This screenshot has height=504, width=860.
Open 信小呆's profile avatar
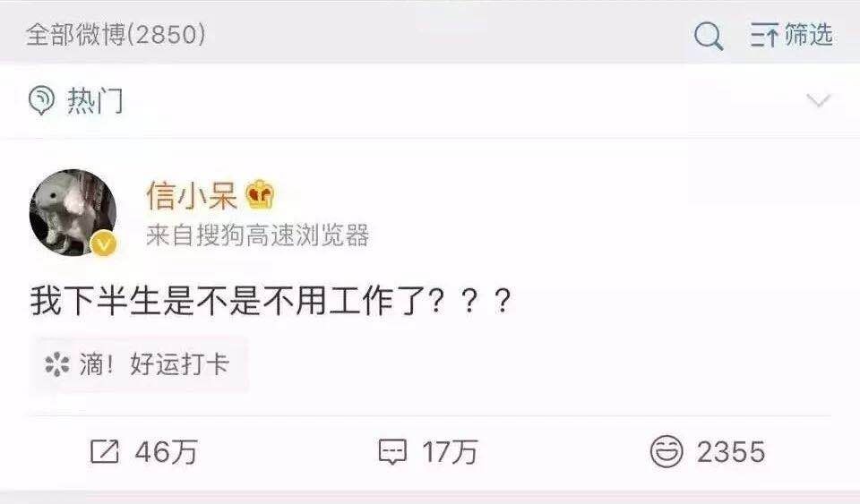(73, 212)
